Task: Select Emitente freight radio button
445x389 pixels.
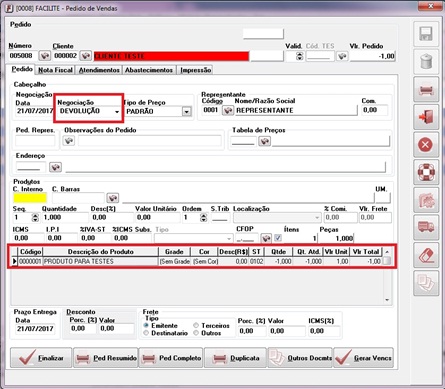Action: (146, 325)
